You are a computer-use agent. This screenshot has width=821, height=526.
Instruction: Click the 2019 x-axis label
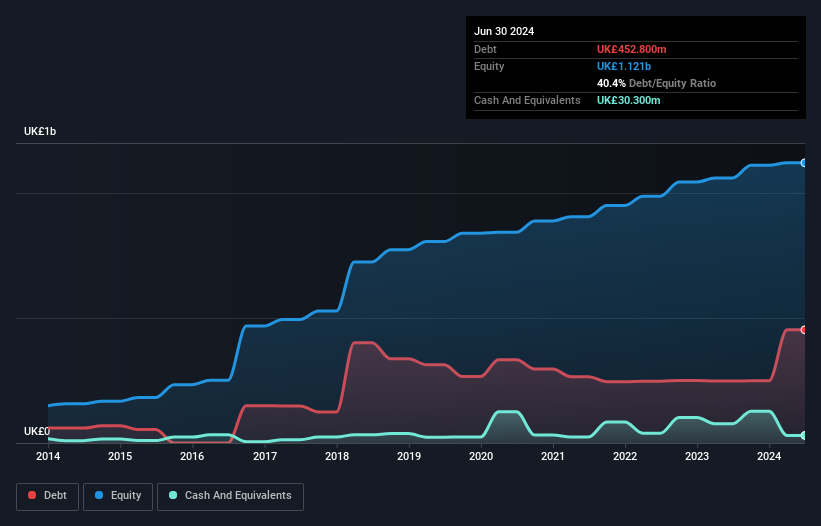409,456
